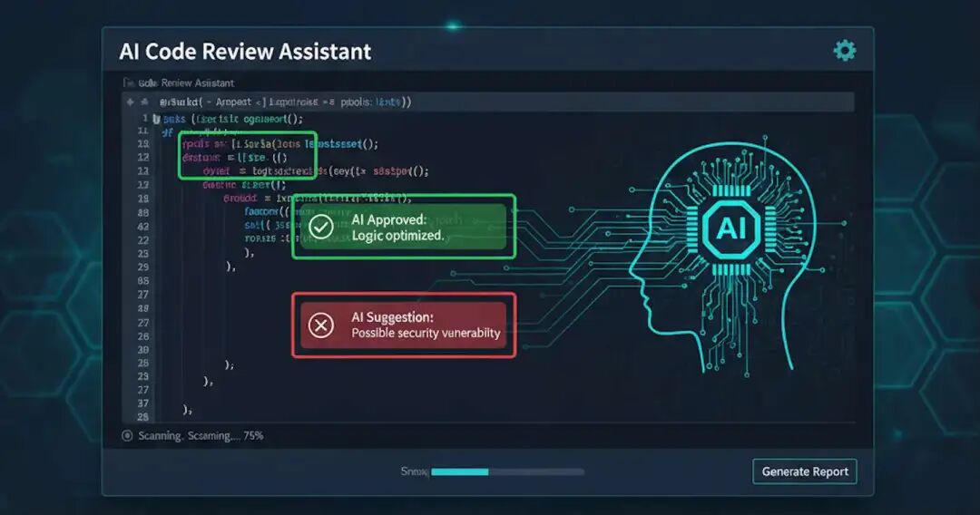Select the file tab in the code header bar
The image size is (980, 515).
[286, 102]
